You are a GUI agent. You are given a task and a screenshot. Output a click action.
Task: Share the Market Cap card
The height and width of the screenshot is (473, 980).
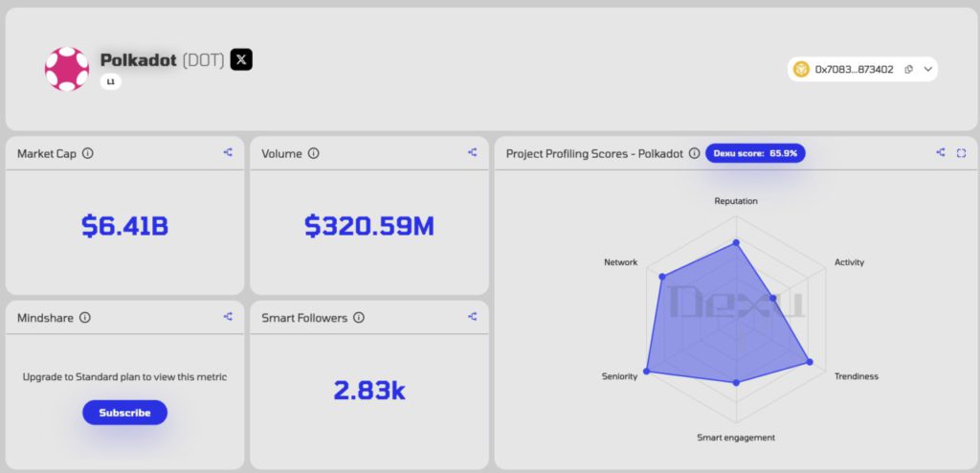click(x=228, y=152)
